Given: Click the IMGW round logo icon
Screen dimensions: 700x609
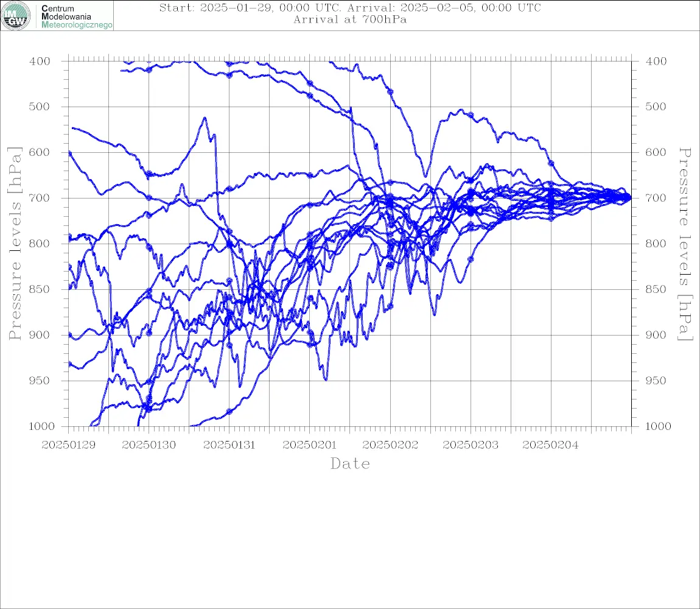Looking at the screenshot, I should click(16, 16).
